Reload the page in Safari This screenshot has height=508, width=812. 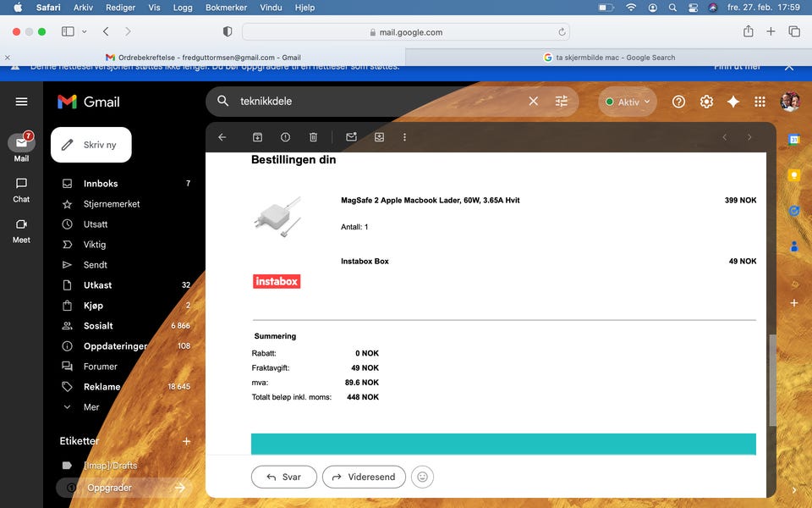coord(562,32)
